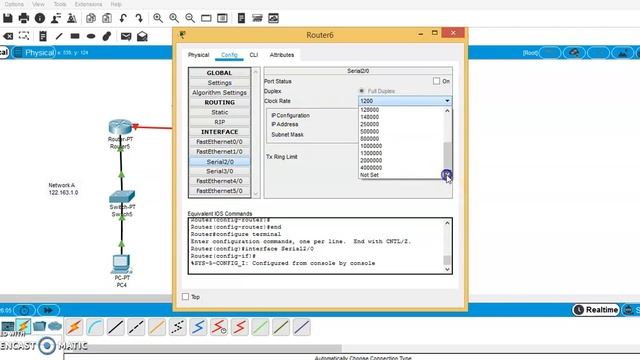640x360 pixels.
Task: Choose 128000 from the Clock Rate list
Action: 369,110
